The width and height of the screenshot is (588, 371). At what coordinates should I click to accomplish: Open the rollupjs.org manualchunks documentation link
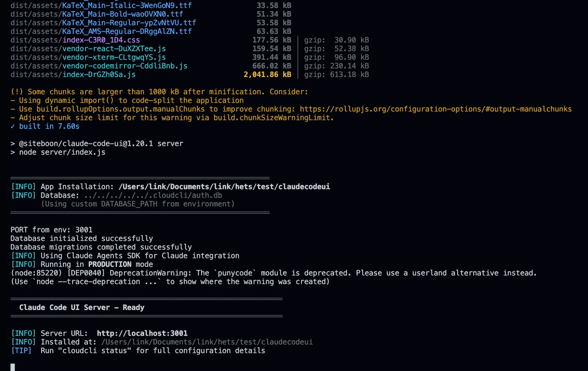point(435,109)
